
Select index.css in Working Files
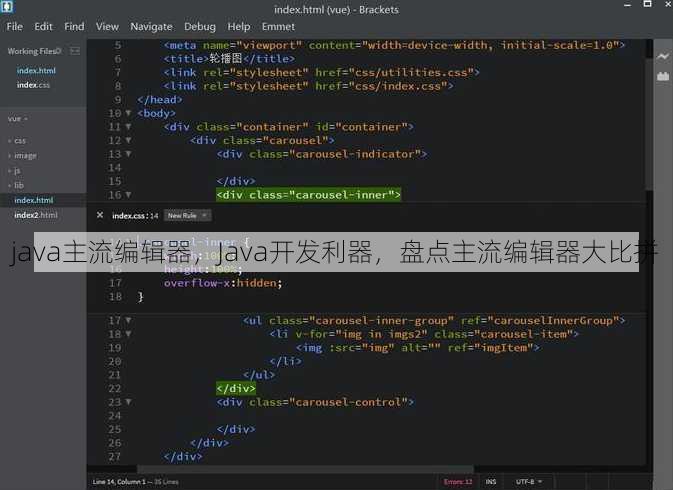pyautogui.click(x=33, y=85)
